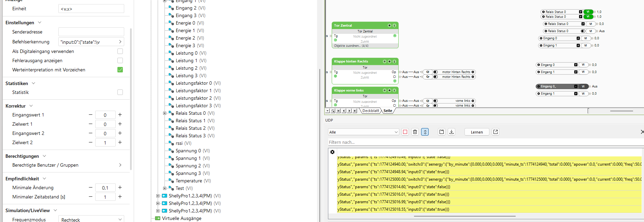
Task: Click the page canvas horizontal scrollbar
Action: (x=621, y=111)
